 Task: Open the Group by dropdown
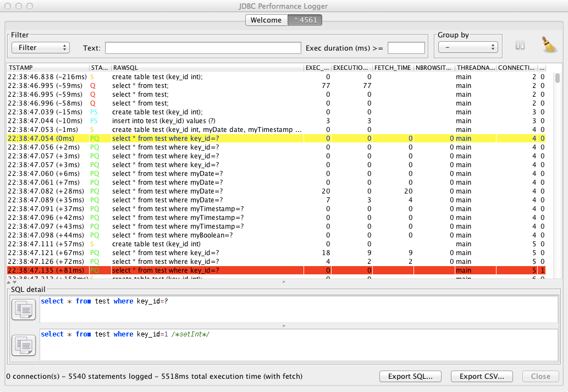click(x=468, y=47)
